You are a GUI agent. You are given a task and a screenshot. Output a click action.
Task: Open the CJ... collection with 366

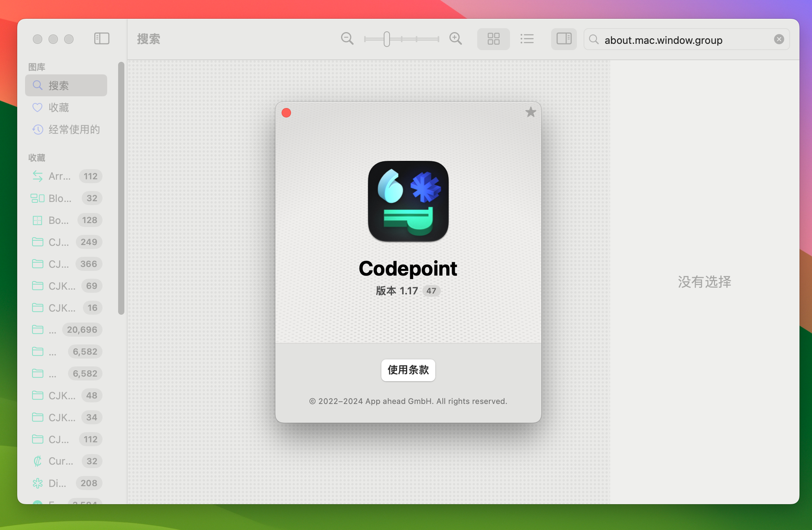[66, 264]
